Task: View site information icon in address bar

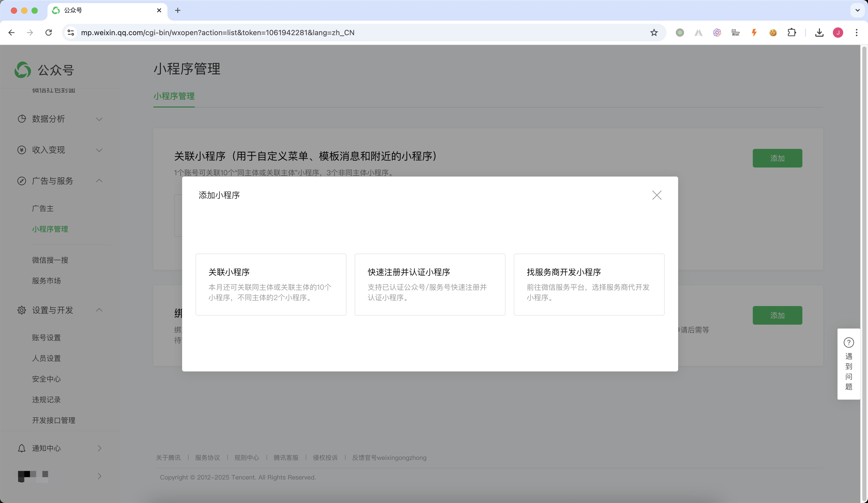Action: point(71,32)
